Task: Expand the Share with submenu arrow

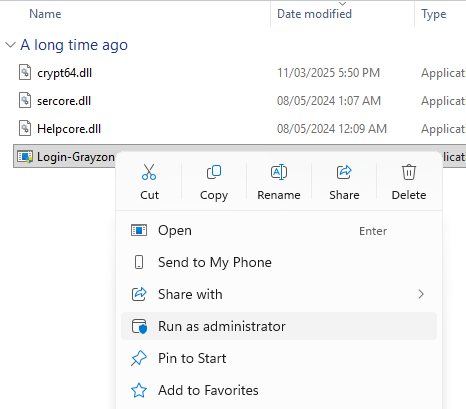Action: [421, 294]
